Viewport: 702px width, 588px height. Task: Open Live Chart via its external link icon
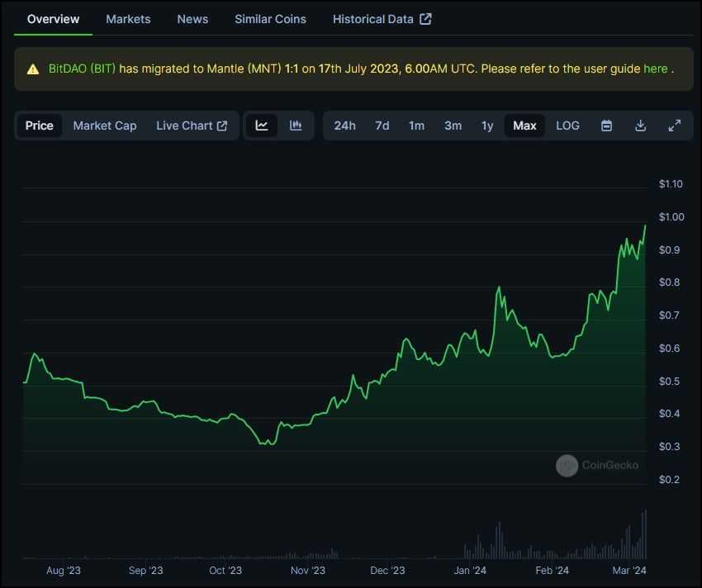click(x=220, y=125)
